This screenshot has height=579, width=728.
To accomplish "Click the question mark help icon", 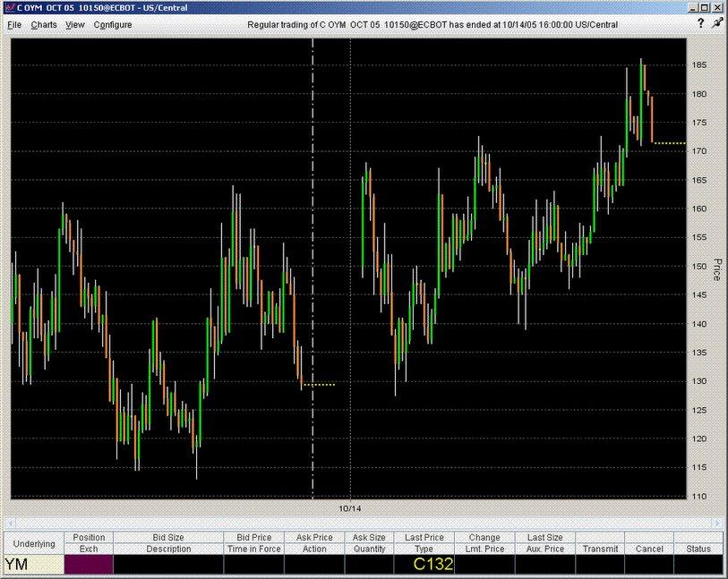I will 700,23.
